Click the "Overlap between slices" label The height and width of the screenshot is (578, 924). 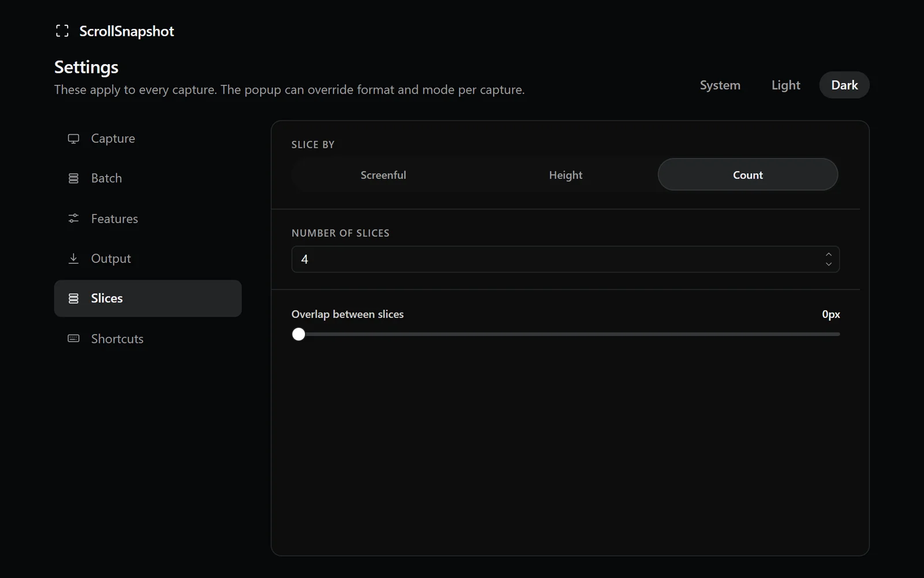point(348,314)
